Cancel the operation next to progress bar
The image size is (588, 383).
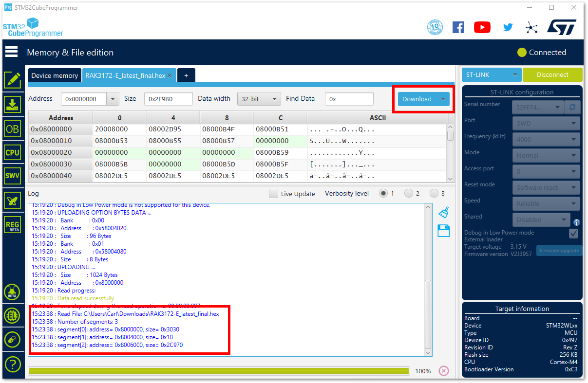pos(443,371)
